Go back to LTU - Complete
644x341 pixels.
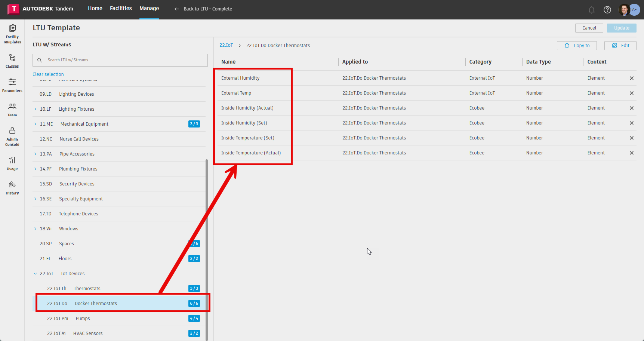(203, 9)
